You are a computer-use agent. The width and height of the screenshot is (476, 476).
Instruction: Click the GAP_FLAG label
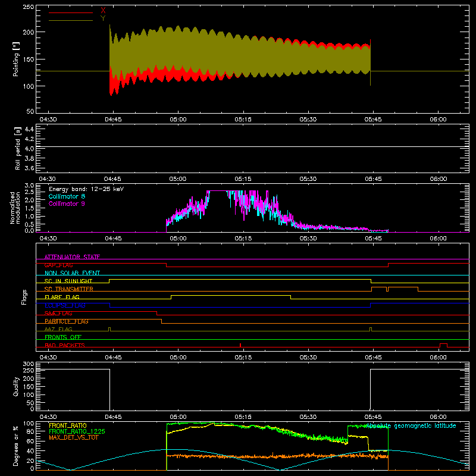point(58,265)
